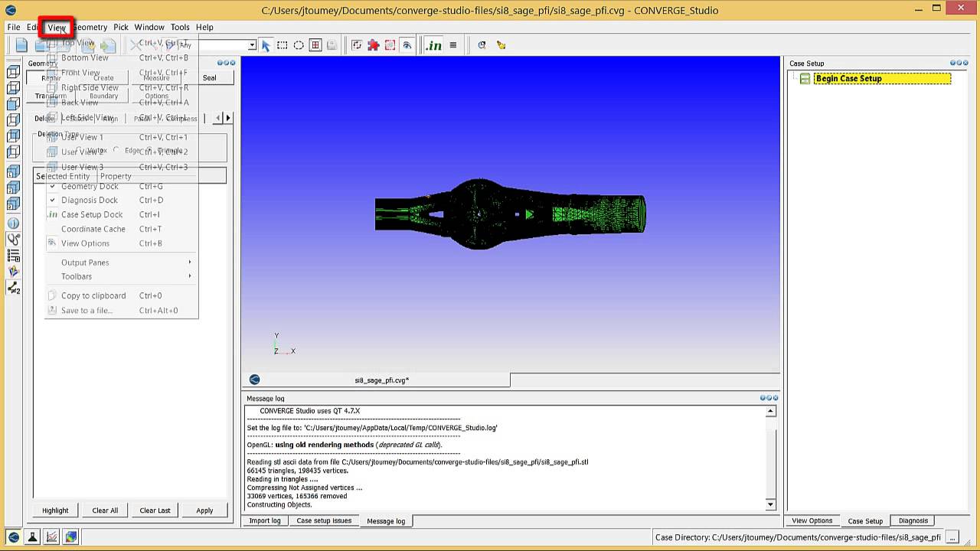This screenshot has height=551, width=980.
Task: Click the Seal button in Geometry dock
Action: click(x=210, y=77)
